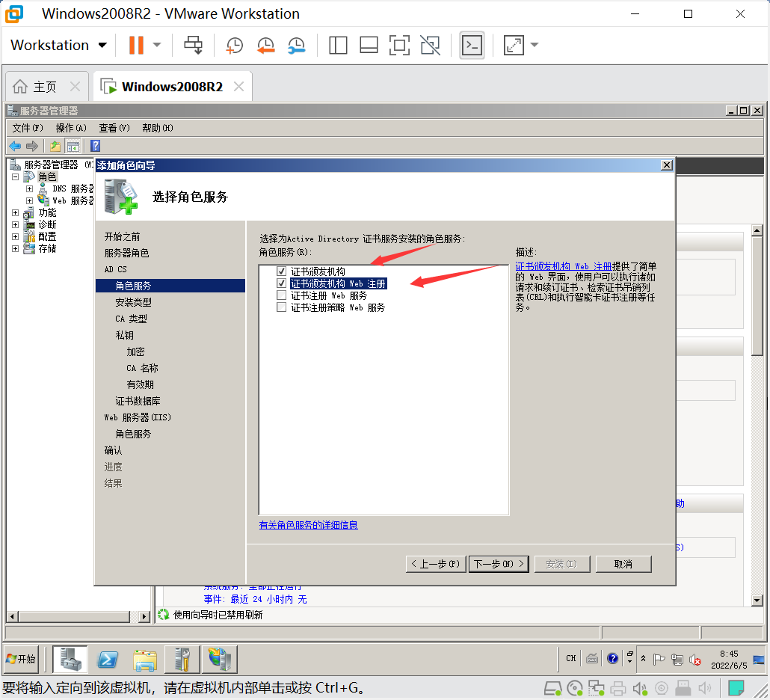Go to 服务器角色 wizard step
The width and height of the screenshot is (770, 700).
point(126,253)
